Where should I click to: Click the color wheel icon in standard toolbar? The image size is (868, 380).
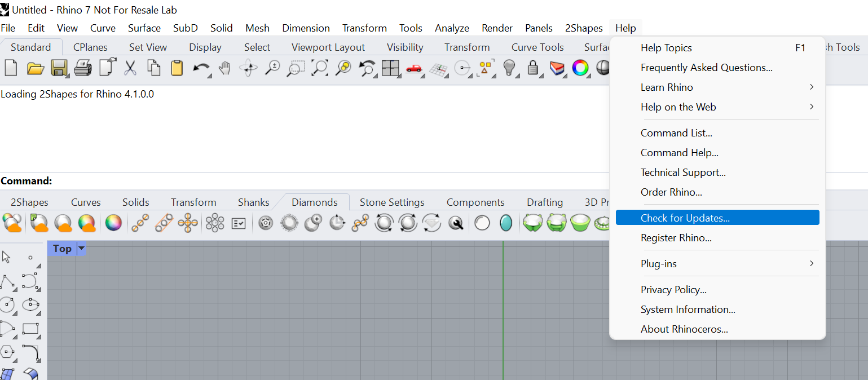(x=580, y=68)
